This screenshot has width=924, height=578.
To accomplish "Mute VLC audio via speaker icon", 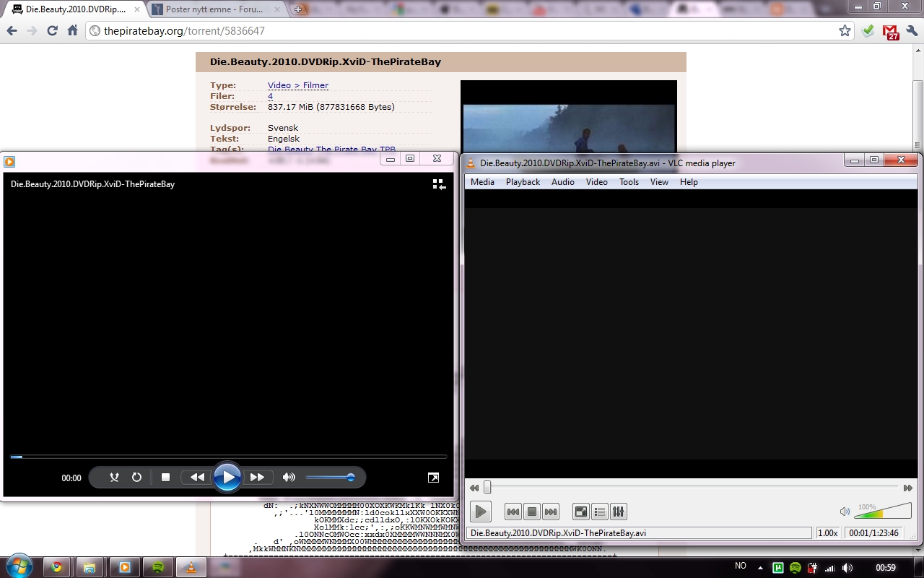I will [845, 512].
